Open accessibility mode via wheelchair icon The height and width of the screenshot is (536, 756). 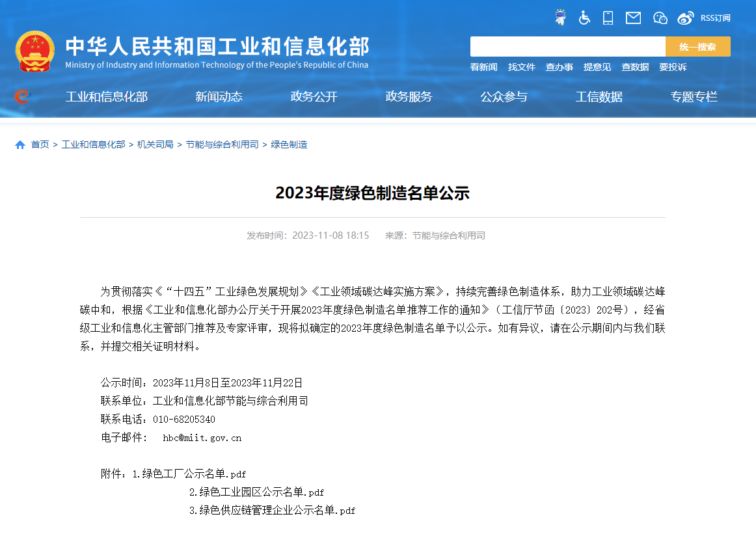click(x=584, y=18)
